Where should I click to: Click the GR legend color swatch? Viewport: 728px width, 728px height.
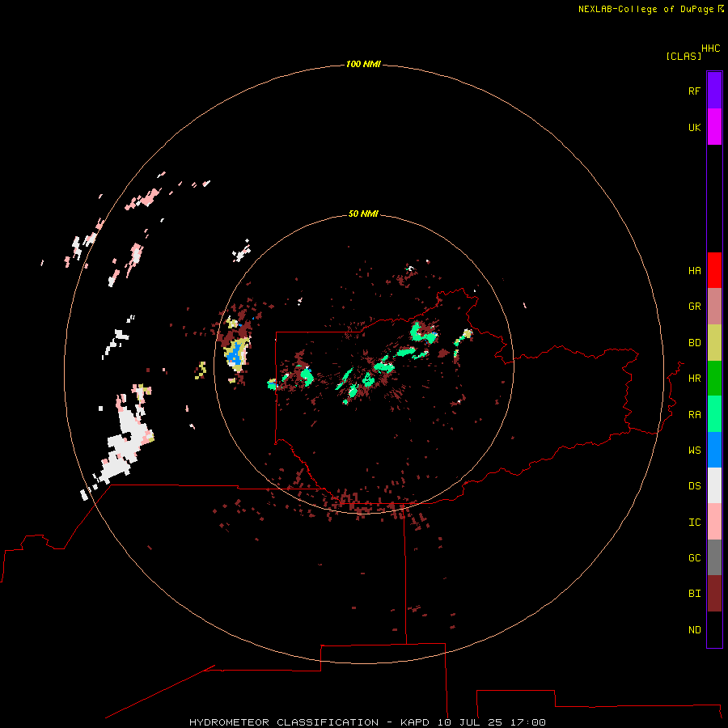pos(714,307)
